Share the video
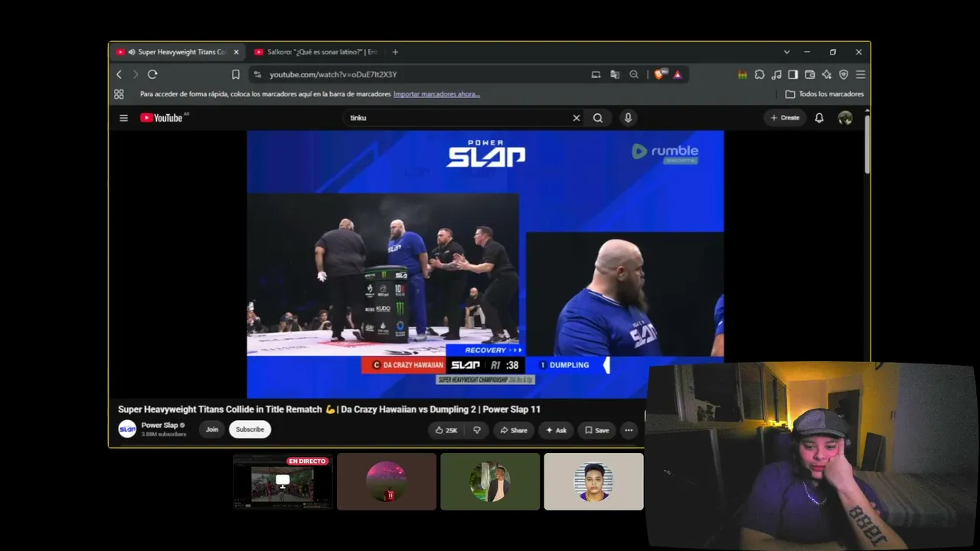Viewport: 980px width, 551px height. (514, 430)
